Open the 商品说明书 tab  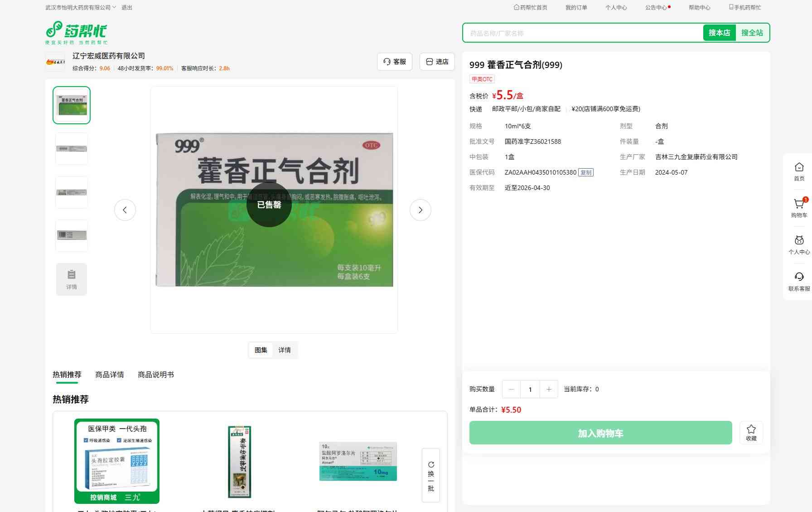(155, 375)
